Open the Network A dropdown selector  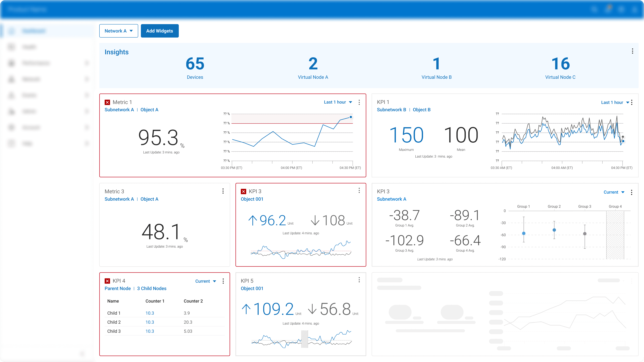click(x=119, y=31)
